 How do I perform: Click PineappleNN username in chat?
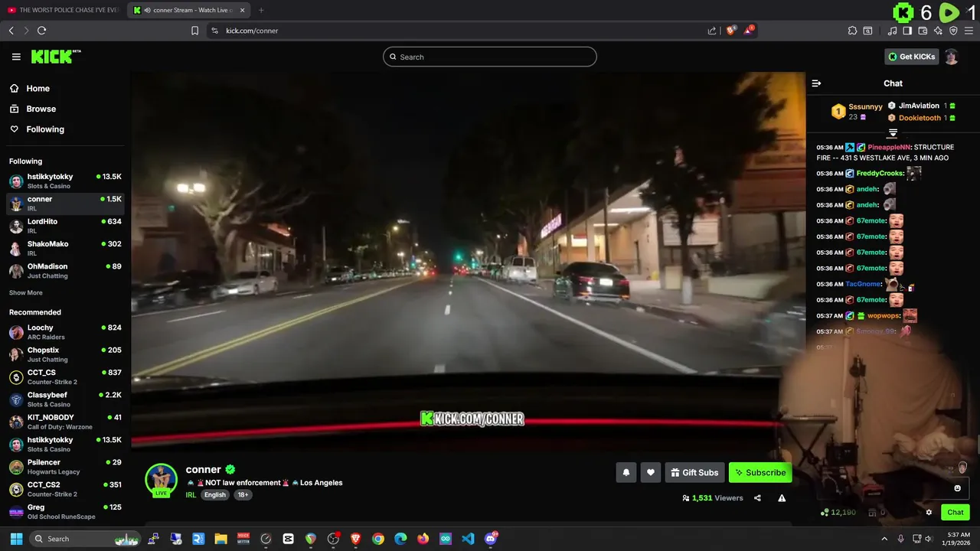click(889, 148)
